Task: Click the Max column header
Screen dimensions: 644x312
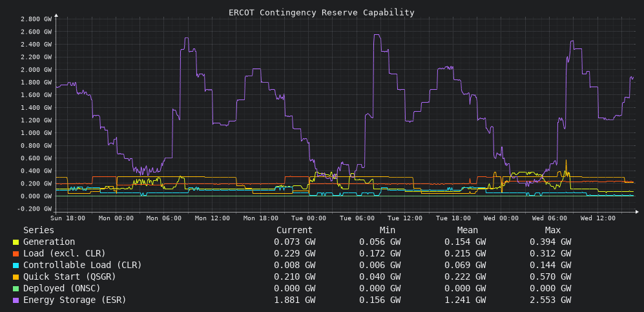Action: pyautogui.click(x=553, y=231)
